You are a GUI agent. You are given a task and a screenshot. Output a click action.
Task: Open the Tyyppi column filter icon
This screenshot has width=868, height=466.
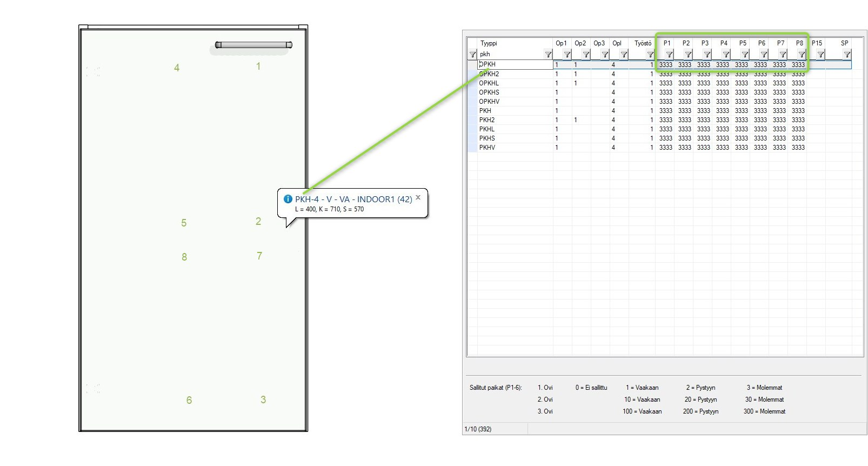(x=548, y=55)
